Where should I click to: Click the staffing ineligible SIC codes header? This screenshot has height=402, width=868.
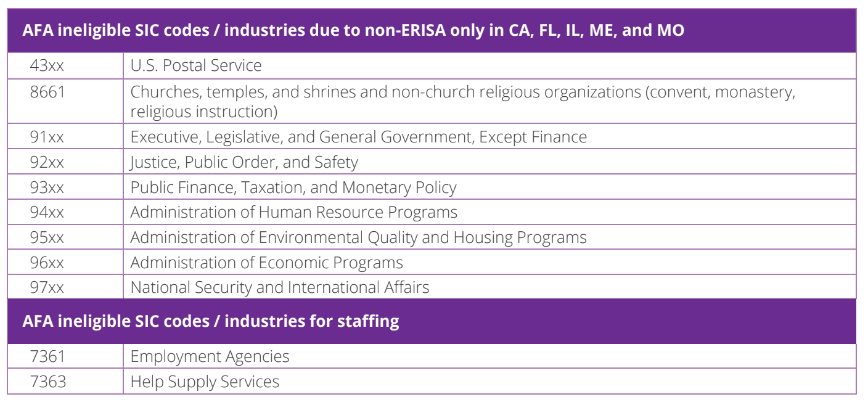coord(211,321)
